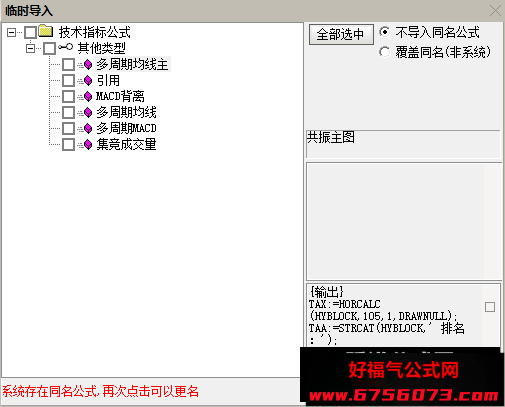Click the magenta diamond icon beside 引用

coord(88,80)
